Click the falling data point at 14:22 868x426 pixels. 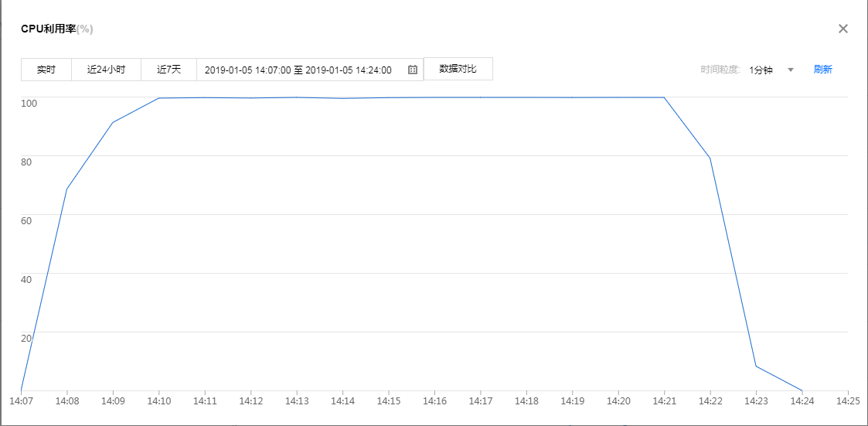[x=710, y=158]
